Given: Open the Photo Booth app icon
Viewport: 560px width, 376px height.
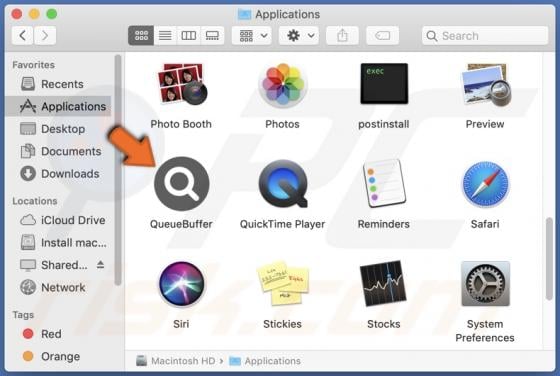Looking at the screenshot, I should tap(182, 84).
